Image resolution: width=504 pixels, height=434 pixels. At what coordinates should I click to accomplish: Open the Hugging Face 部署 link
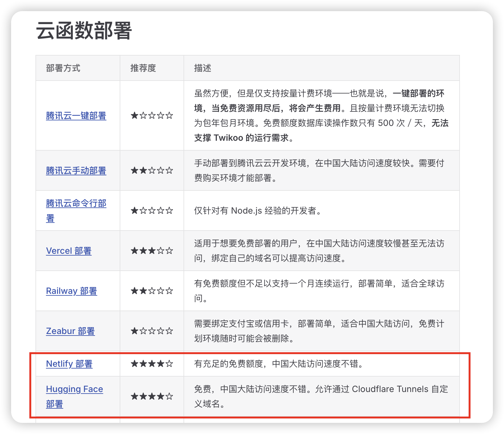pos(74,389)
